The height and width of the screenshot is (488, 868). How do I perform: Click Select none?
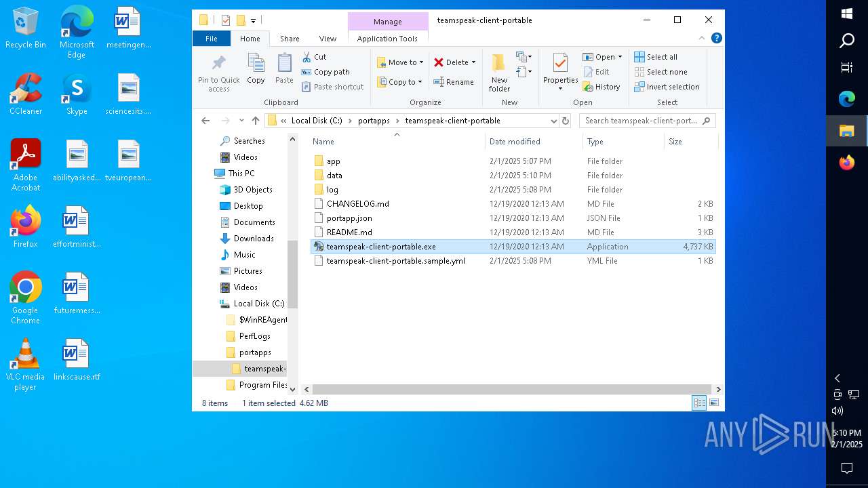tap(660, 72)
